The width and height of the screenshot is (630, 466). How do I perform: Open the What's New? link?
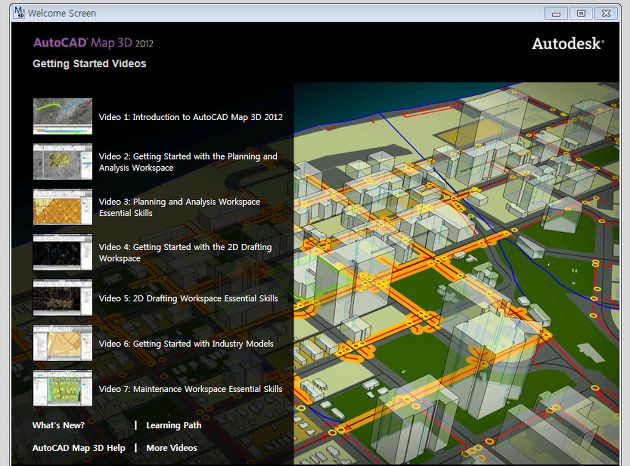tap(58, 425)
